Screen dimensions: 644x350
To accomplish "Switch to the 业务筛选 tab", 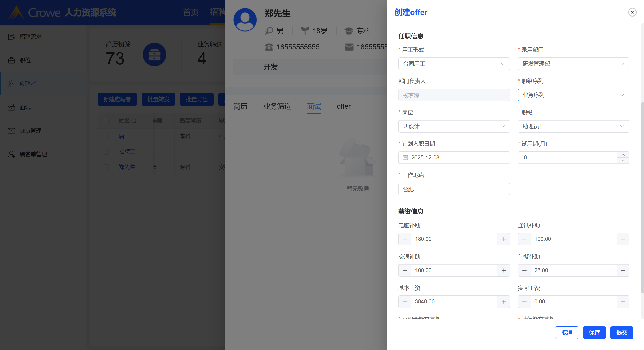I will click(277, 106).
